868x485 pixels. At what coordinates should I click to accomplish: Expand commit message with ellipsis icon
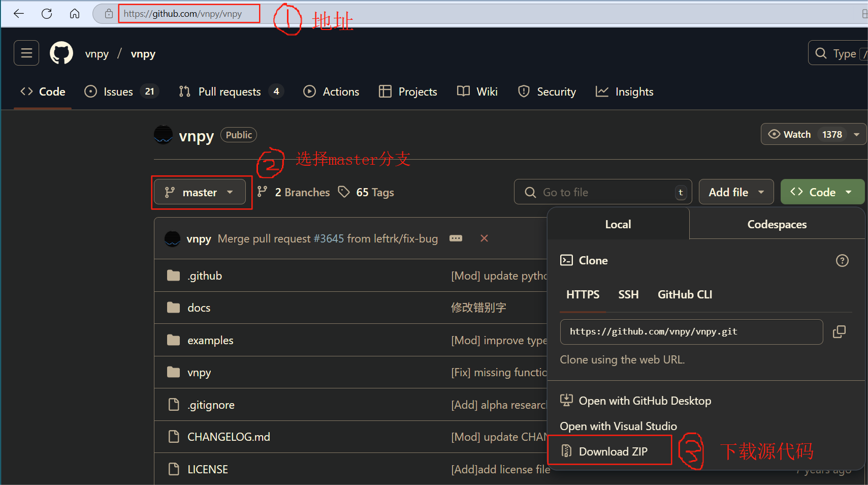click(x=456, y=238)
